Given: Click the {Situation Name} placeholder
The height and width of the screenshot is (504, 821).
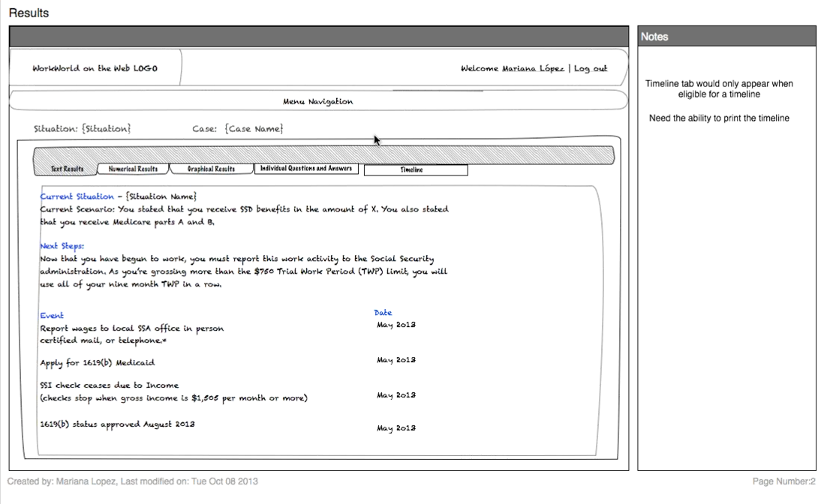Looking at the screenshot, I should [161, 196].
